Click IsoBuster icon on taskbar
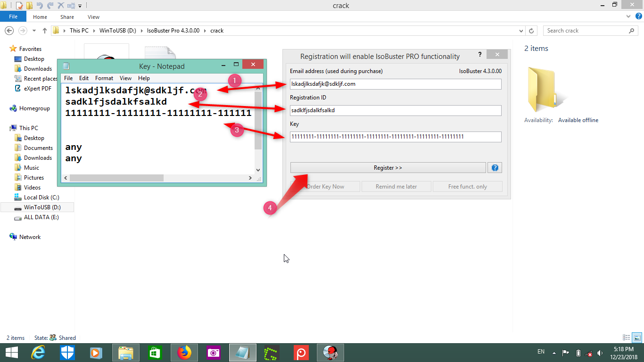Screen dimensions: 644x362 (330, 353)
